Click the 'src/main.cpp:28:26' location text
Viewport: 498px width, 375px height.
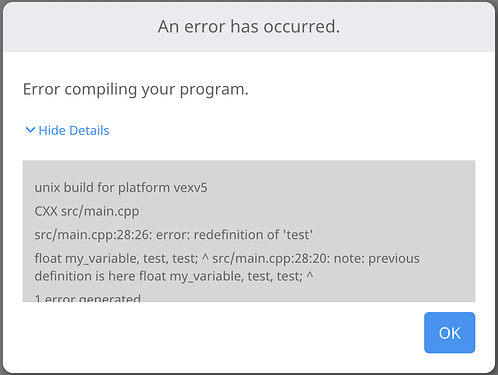pos(93,235)
